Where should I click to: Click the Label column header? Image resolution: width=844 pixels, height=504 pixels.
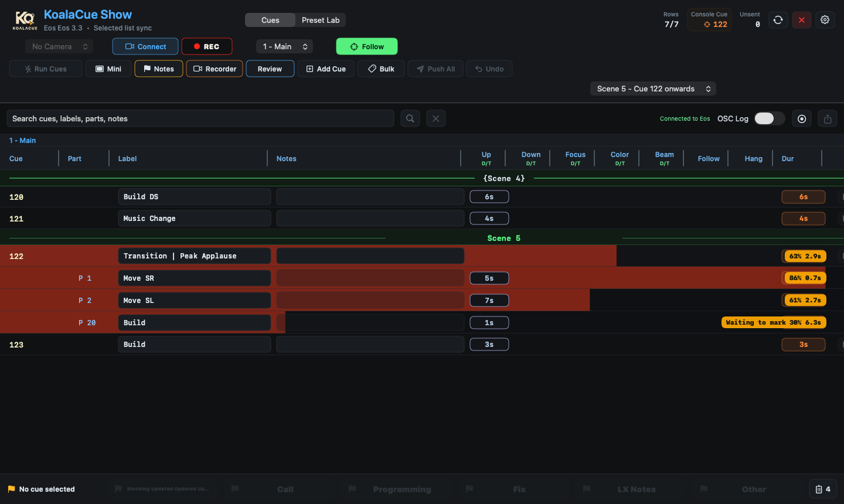[x=127, y=159]
